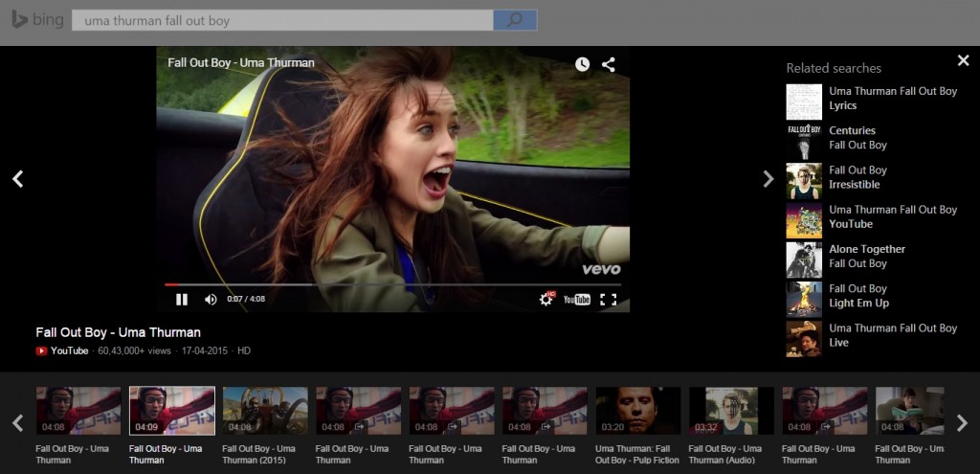Click the YouTube logo in player controls
The image size is (980, 474).
tap(577, 300)
